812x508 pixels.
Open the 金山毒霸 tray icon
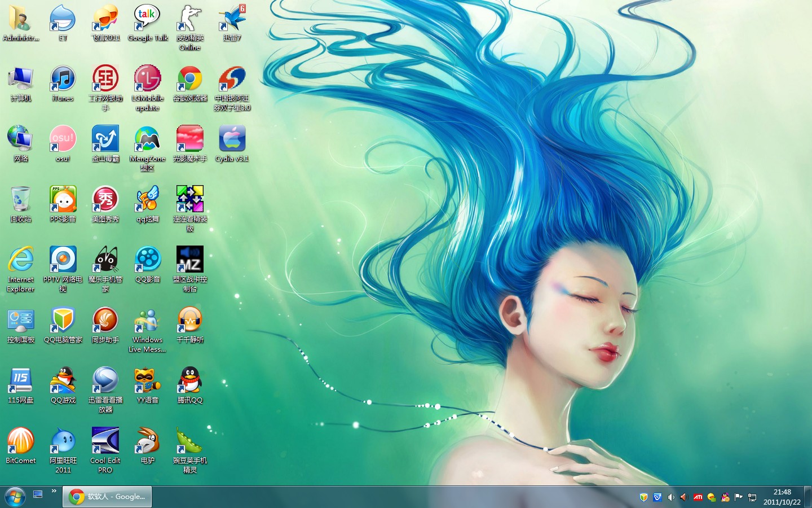point(657,497)
